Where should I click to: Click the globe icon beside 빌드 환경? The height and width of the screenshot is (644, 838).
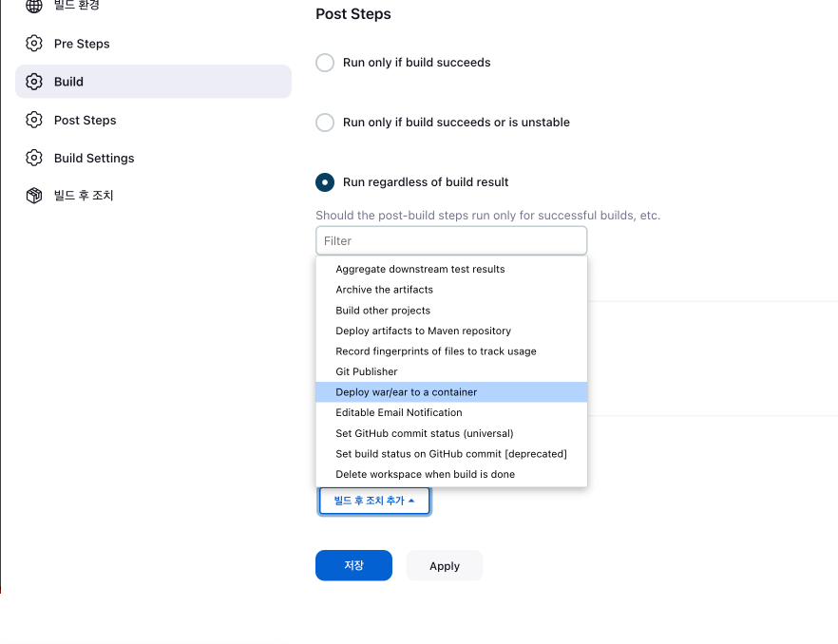click(x=34, y=6)
